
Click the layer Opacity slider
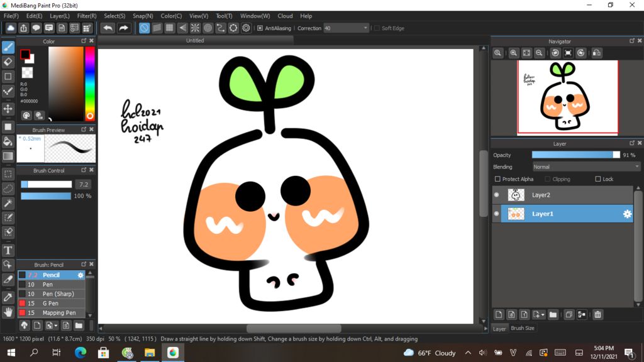(x=576, y=155)
